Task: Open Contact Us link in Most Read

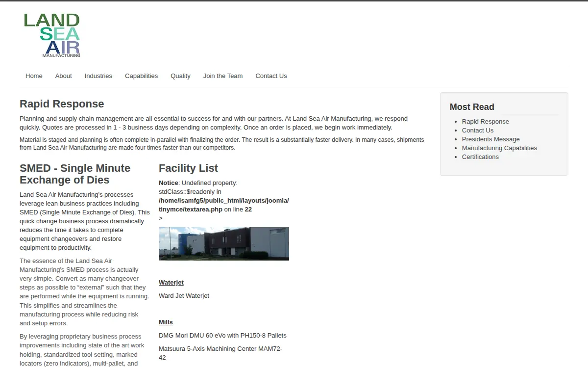Action: click(477, 131)
